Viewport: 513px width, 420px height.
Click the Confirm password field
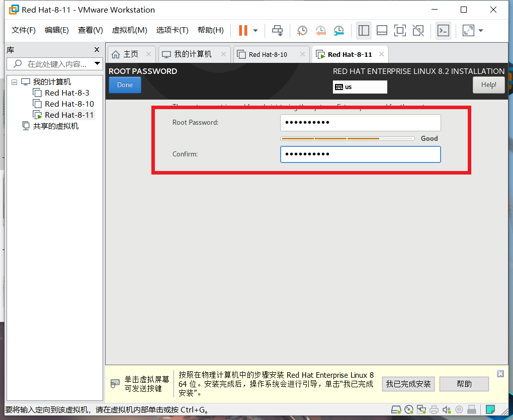(361, 154)
